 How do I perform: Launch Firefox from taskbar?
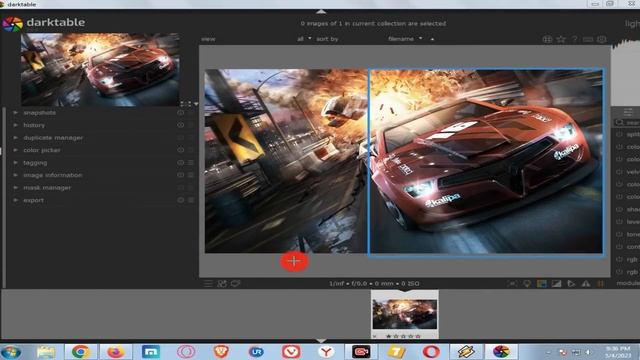tap(116, 352)
